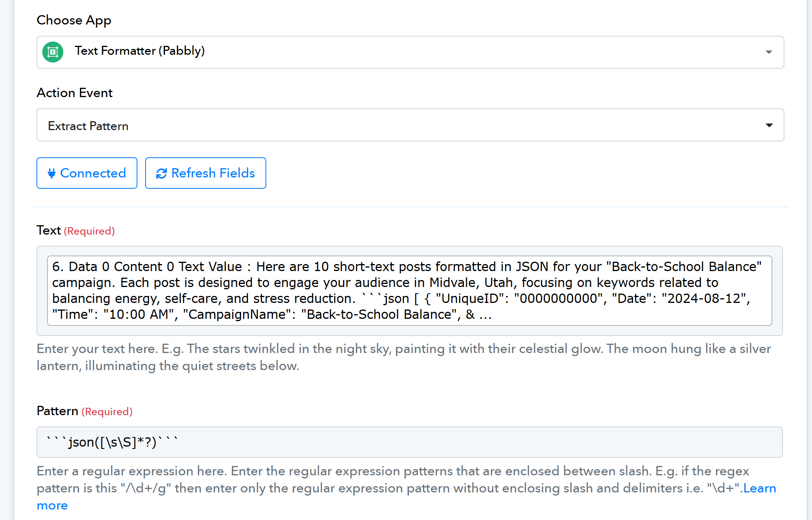Click the gray border surrounding the Text box
The height and width of the screenshot is (520, 812).
tap(409, 330)
